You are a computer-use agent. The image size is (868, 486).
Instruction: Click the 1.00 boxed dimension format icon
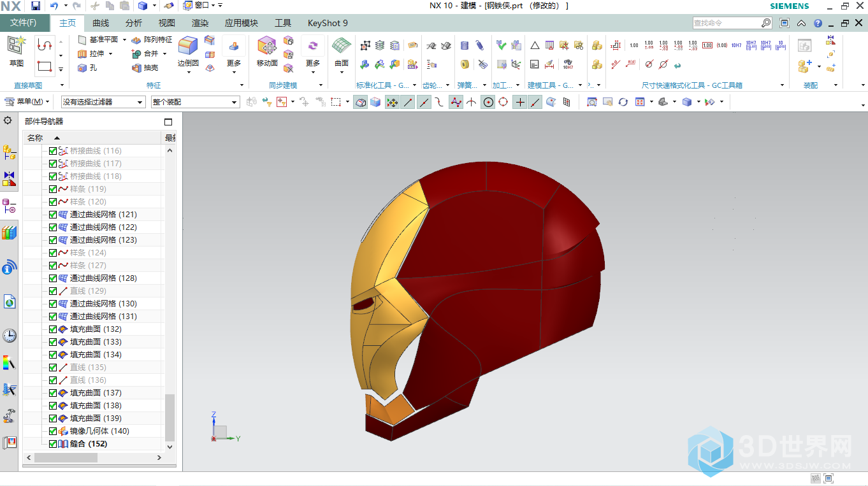point(707,45)
